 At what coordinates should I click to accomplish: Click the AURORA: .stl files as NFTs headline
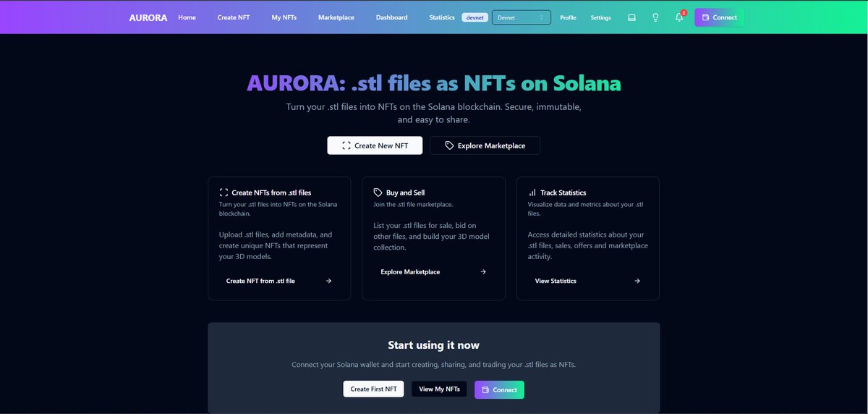click(x=433, y=83)
